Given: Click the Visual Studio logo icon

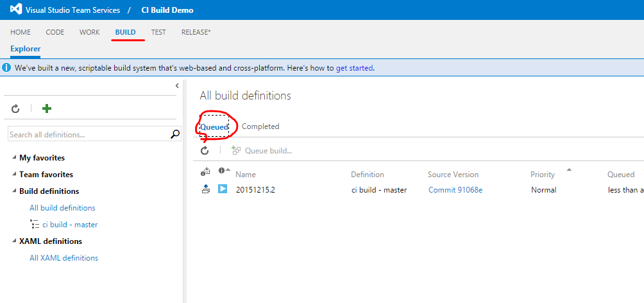Looking at the screenshot, I should click(x=15, y=10).
